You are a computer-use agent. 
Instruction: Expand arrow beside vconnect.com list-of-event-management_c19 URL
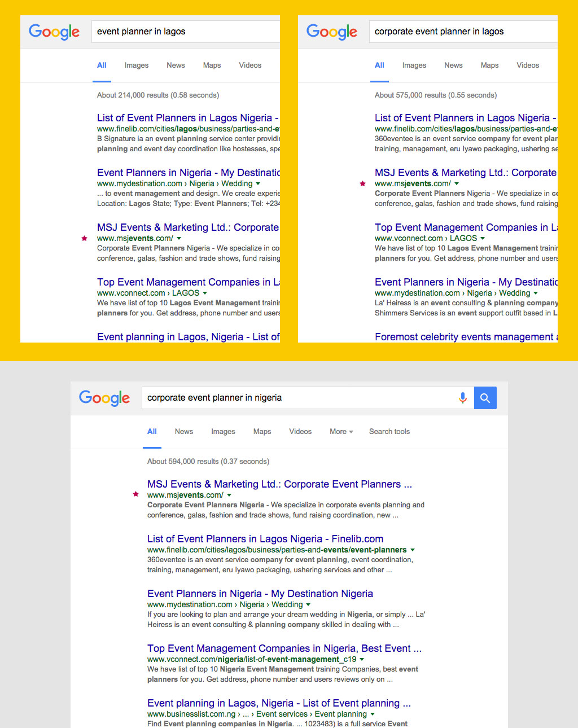click(x=362, y=660)
